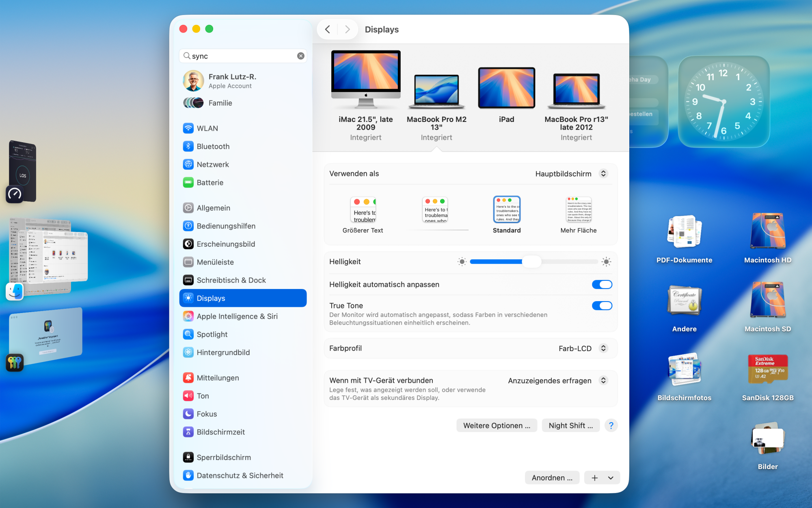Screen dimensions: 812x508
Task: Open the Verwenden als Hauptbildschirm dropdown
Action: (571, 174)
